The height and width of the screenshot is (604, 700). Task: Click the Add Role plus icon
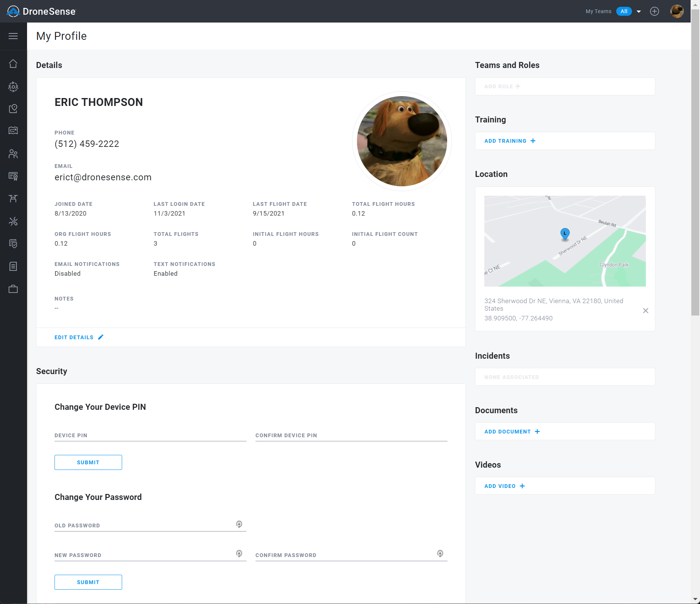point(518,86)
